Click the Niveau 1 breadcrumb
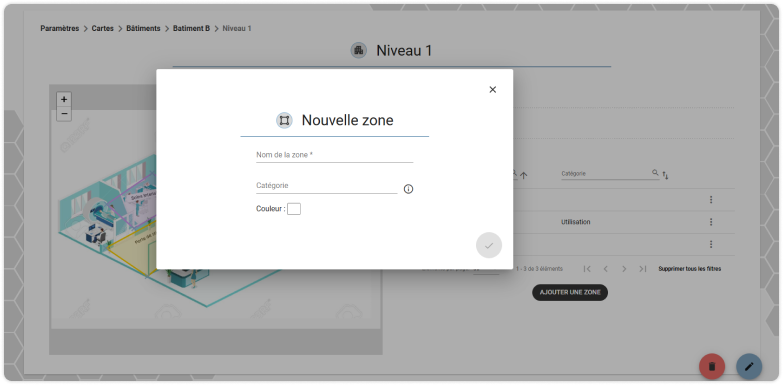This screenshot has width=783, height=385. (237, 28)
